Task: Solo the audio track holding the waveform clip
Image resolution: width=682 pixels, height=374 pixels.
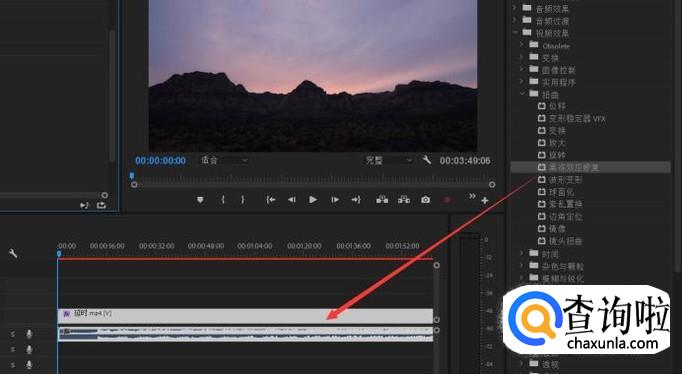Action: point(13,334)
